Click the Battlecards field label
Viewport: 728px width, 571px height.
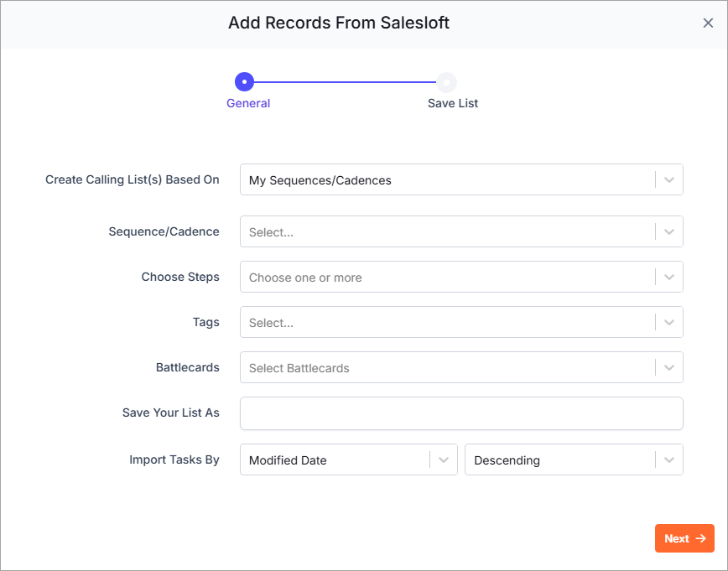(188, 367)
